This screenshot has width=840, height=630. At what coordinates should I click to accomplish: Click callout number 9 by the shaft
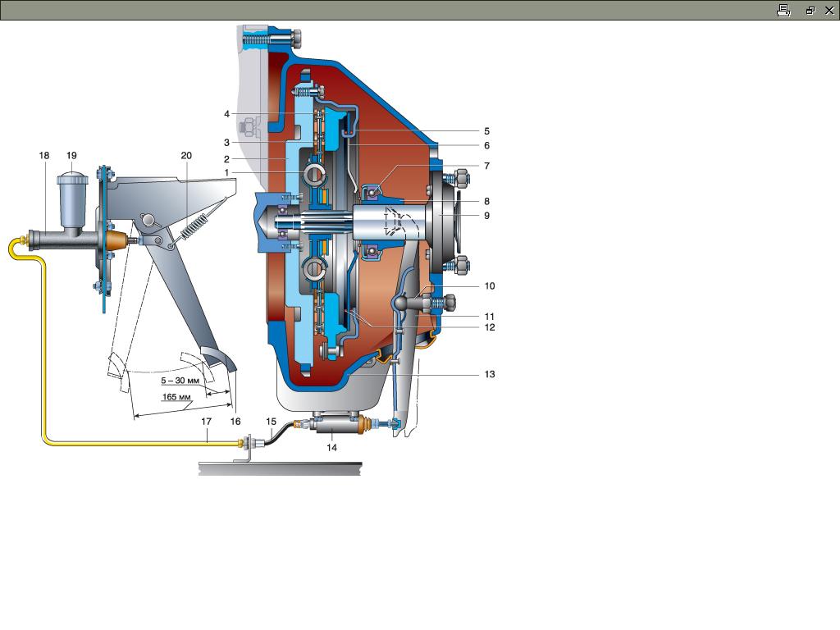486,216
